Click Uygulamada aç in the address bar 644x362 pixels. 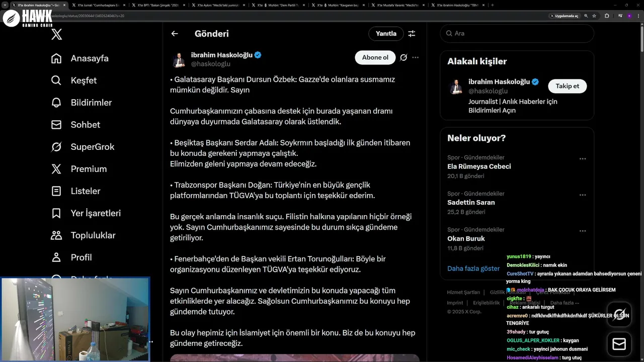(564, 16)
